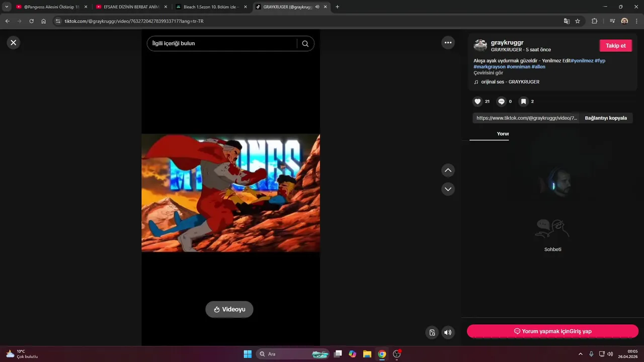The height and width of the screenshot is (362, 644).
Task: Click the browser forward arrow
Action: [19, 21]
